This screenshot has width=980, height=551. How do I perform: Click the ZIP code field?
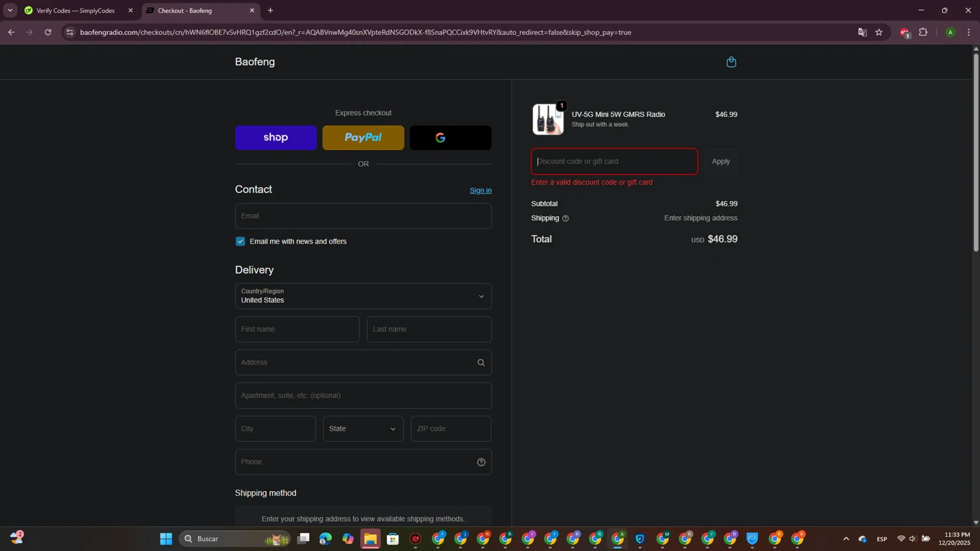click(451, 429)
